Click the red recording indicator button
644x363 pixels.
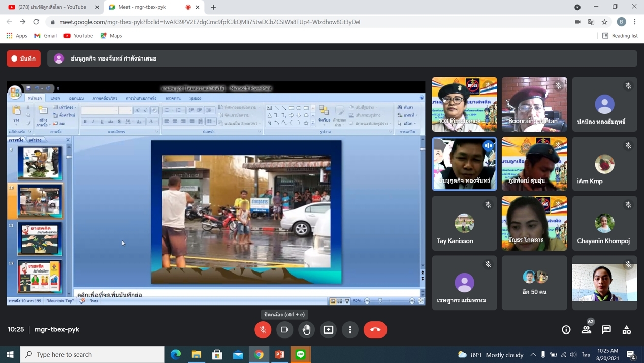tap(24, 58)
